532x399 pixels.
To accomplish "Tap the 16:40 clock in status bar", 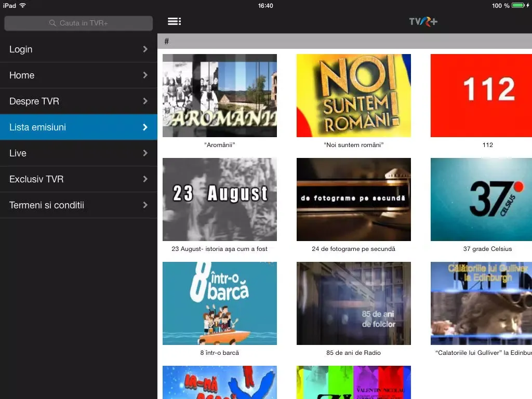I will pos(265,5).
